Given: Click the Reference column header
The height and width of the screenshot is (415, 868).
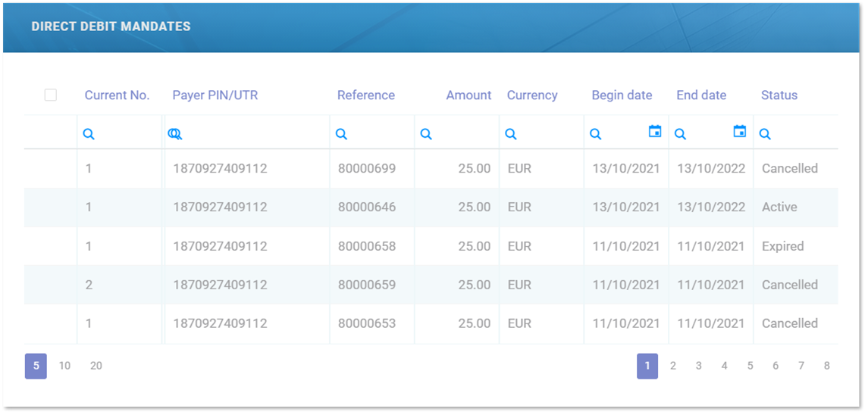Looking at the screenshot, I should [366, 95].
